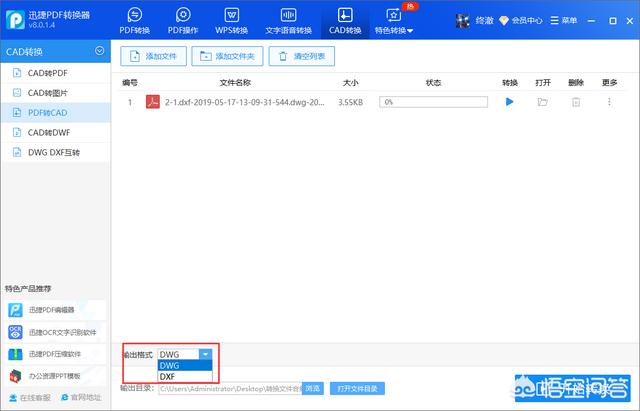
Task: Maximize the converter window
Action: pyautogui.click(x=613, y=20)
